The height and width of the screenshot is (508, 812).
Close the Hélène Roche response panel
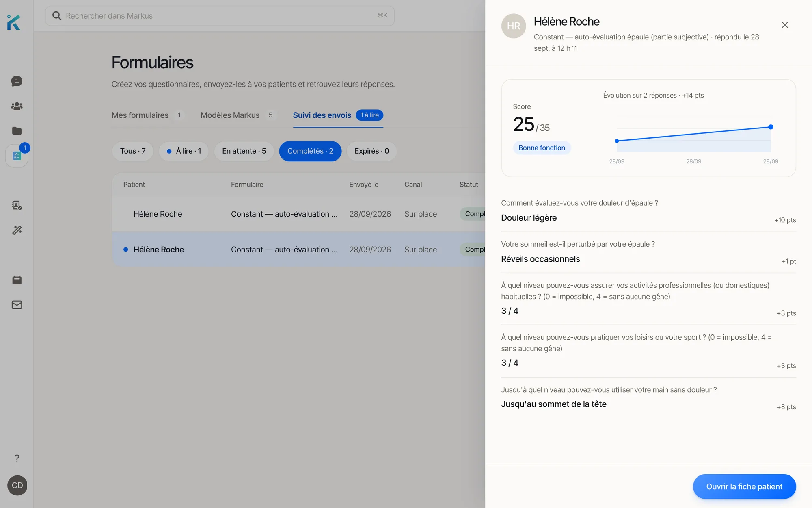click(x=785, y=25)
